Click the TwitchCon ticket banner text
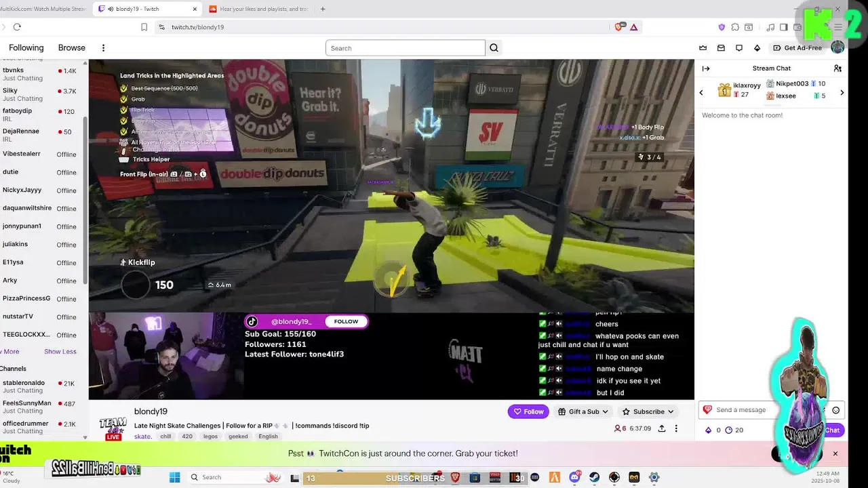The image size is (868, 488). [403, 453]
